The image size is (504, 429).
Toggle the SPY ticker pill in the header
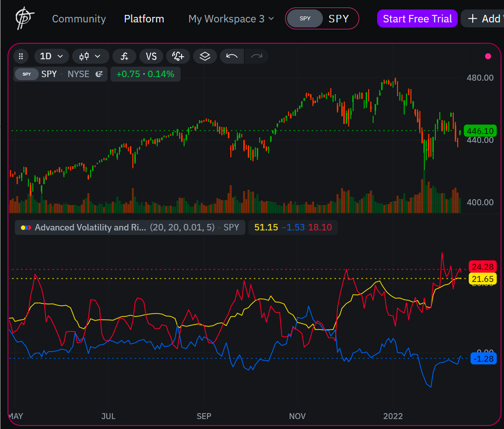tap(322, 18)
